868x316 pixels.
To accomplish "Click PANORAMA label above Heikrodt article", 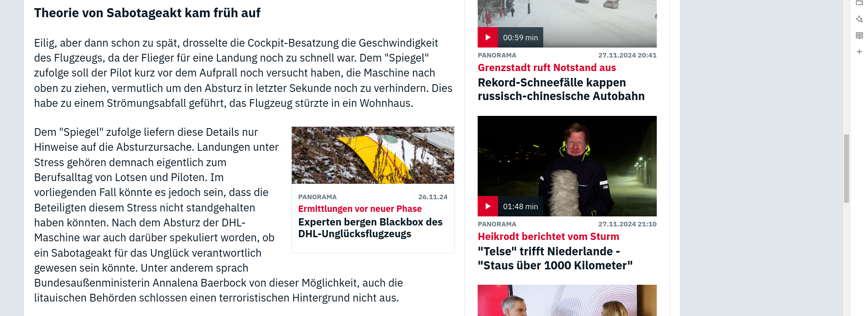I will pyautogui.click(x=497, y=224).
